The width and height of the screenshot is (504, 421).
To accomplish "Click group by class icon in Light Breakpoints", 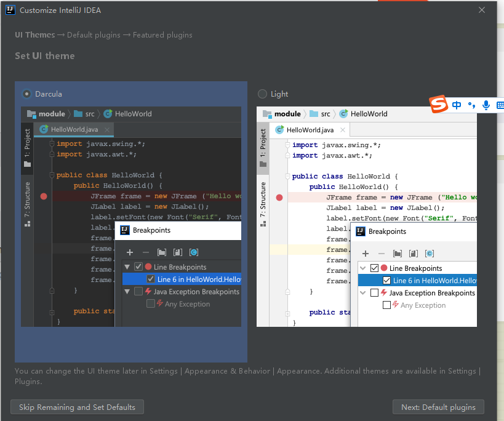I will click(x=430, y=254).
